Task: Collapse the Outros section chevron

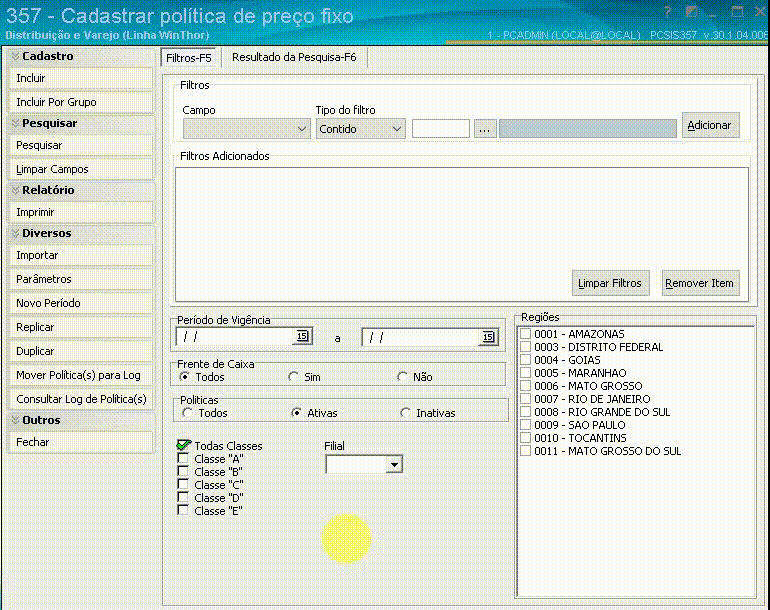Action: pos(15,420)
